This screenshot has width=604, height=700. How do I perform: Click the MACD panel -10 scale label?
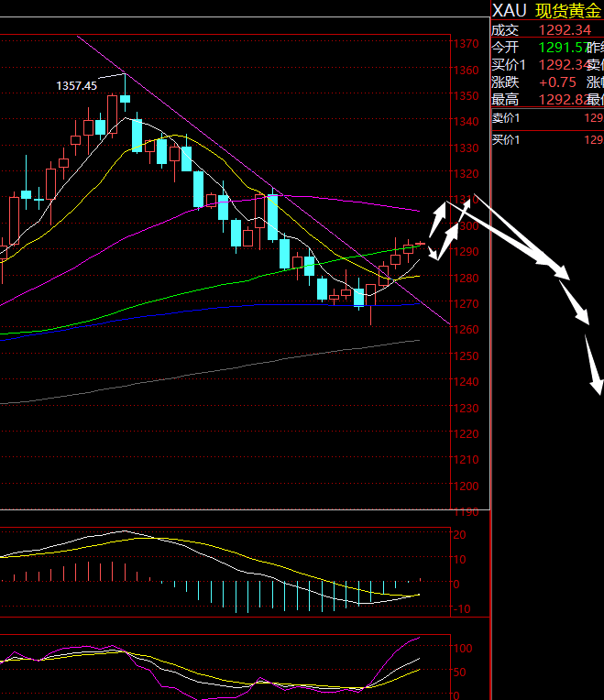(462, 609)
